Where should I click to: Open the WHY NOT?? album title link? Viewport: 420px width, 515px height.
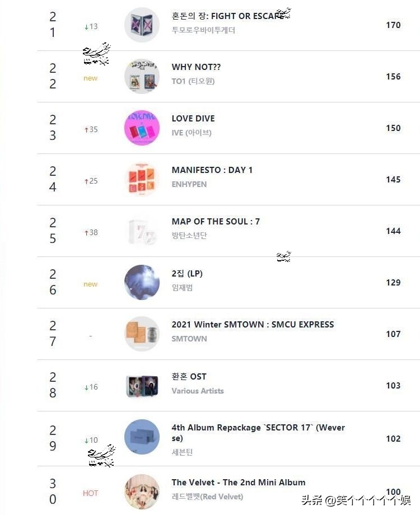(x=196, y=67)
